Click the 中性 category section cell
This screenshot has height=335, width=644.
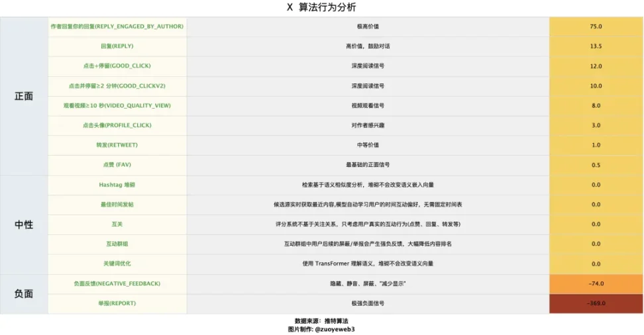[24, 224]
